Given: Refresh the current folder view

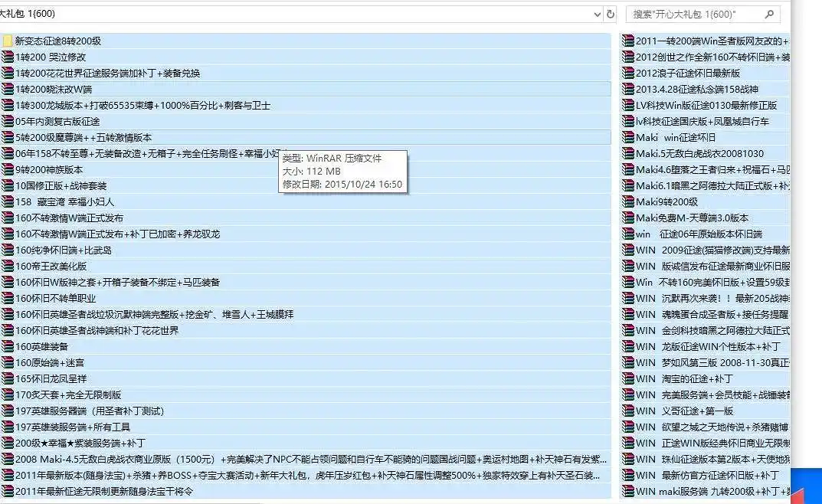Looking at the screenshot, I should tap(611, 14).
